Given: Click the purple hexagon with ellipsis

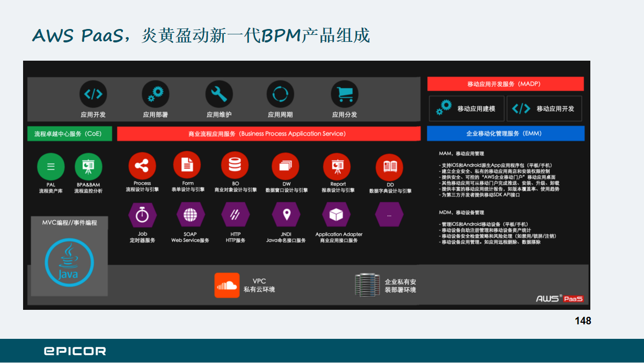Looking at the screenshot, I should point(389,215).
